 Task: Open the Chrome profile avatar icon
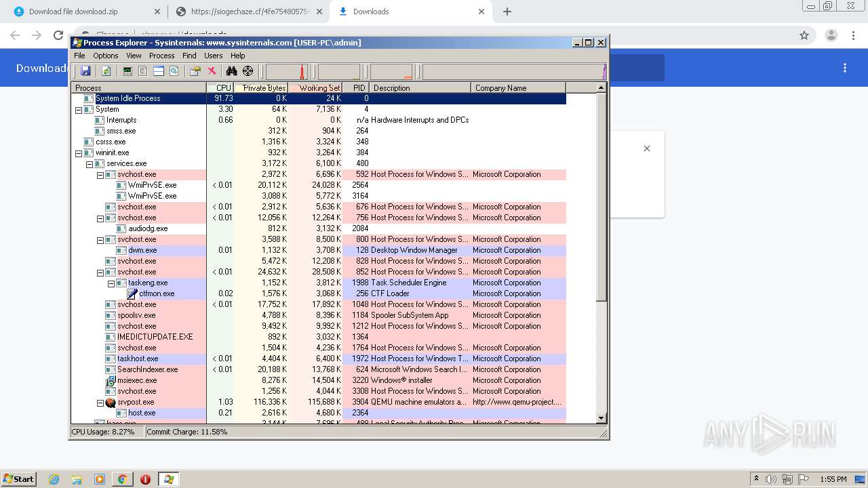click(831, 35)
